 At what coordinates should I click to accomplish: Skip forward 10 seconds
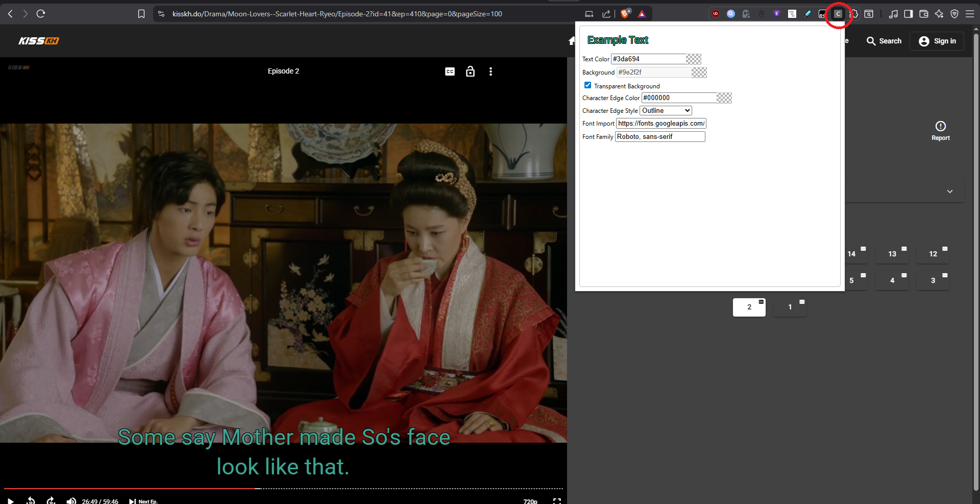pyautogui.click(x=51, y=501)
